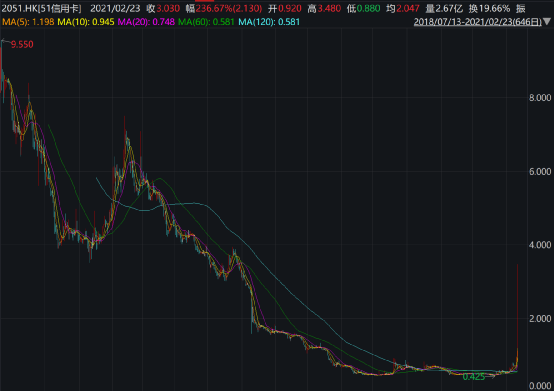Click the closing price 收3.030
554x391 pixels.
[163, 8]
